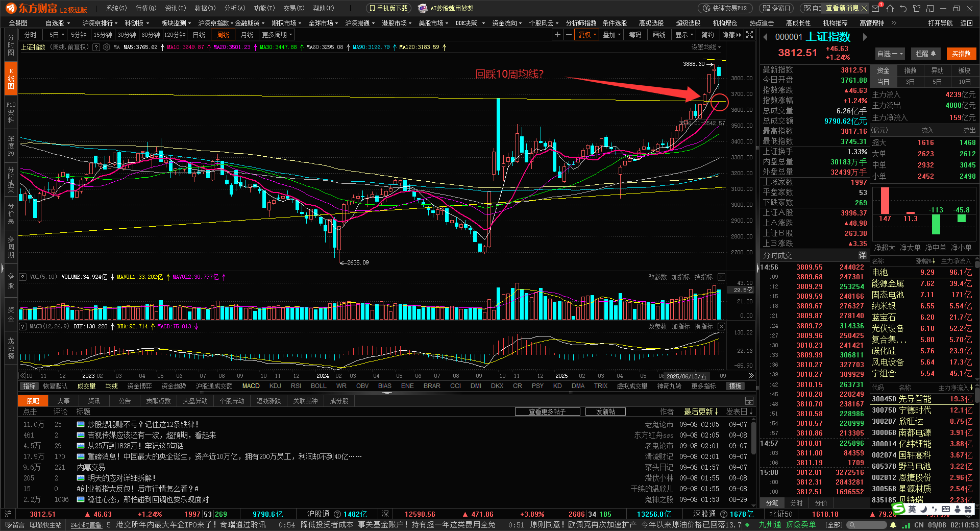The width and height of the screenshot is (980, 531).
Task: Open the 设置均线 dropdown
Action: pyautogui.click(x=706, y=47)
